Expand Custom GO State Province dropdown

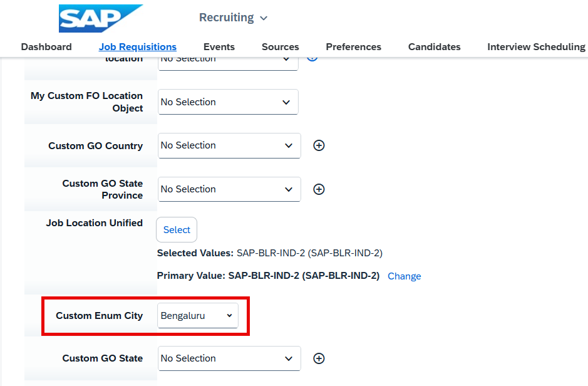229,189
